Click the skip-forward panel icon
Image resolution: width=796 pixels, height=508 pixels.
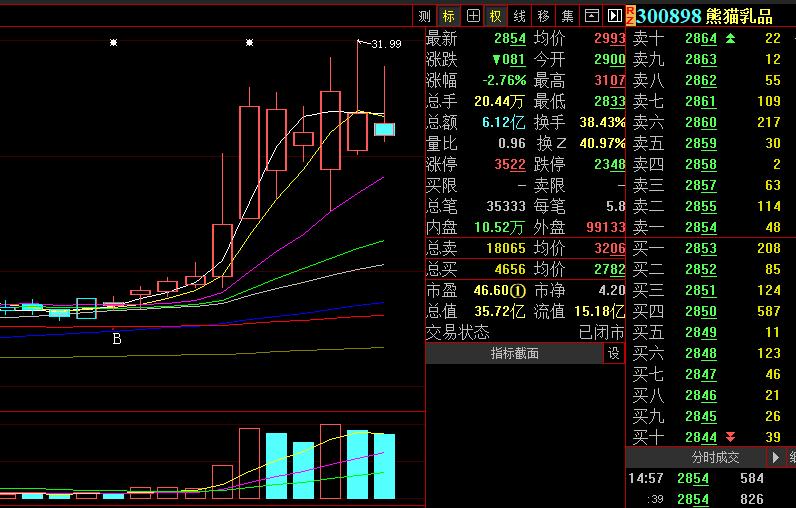pyautogui.click(x=613, y=16)
